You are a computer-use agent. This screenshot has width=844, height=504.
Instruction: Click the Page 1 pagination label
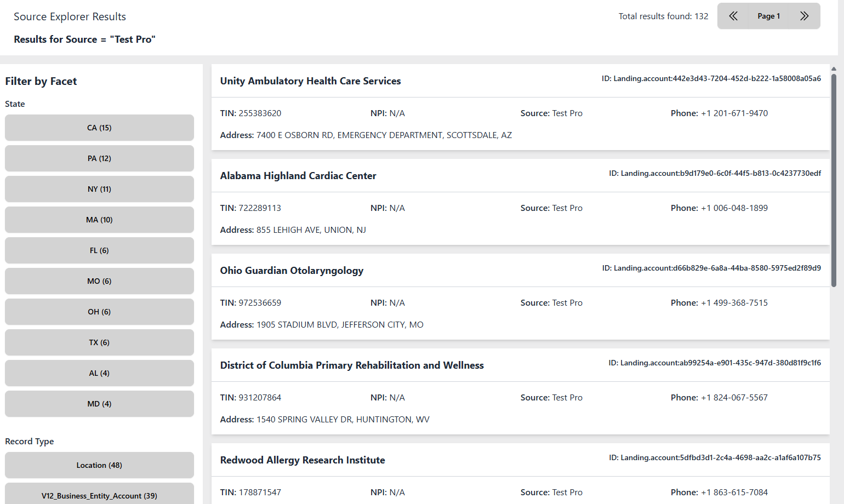pos(769,16)
